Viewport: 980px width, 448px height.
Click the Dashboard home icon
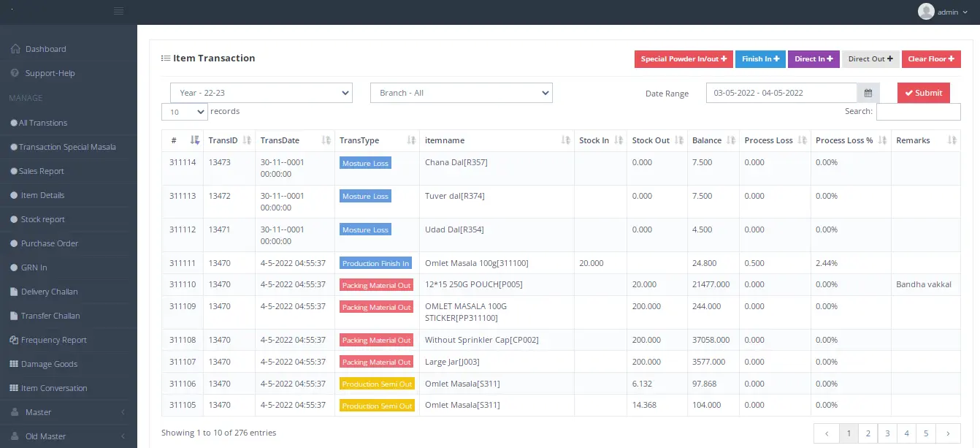pos(15,49)
